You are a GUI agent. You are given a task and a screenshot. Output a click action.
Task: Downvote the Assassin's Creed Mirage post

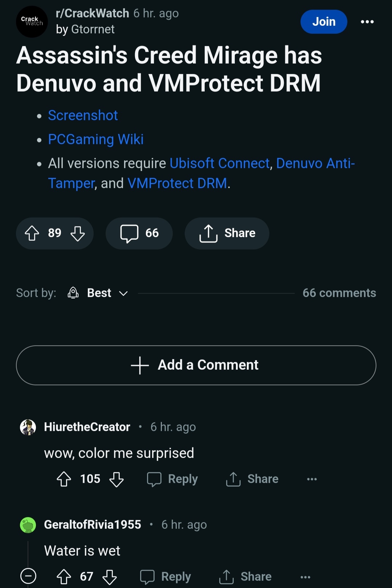[x=78, y=233]
